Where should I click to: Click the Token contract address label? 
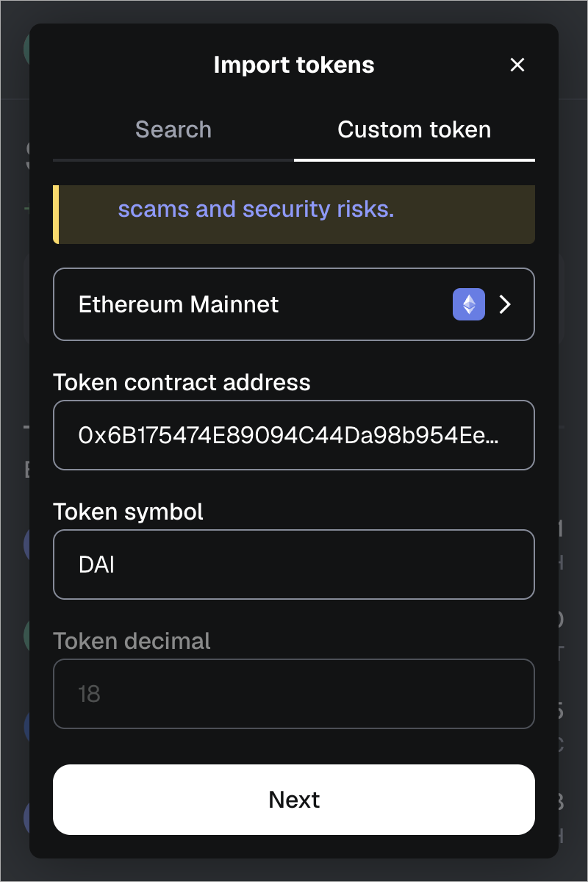[182, 382]
